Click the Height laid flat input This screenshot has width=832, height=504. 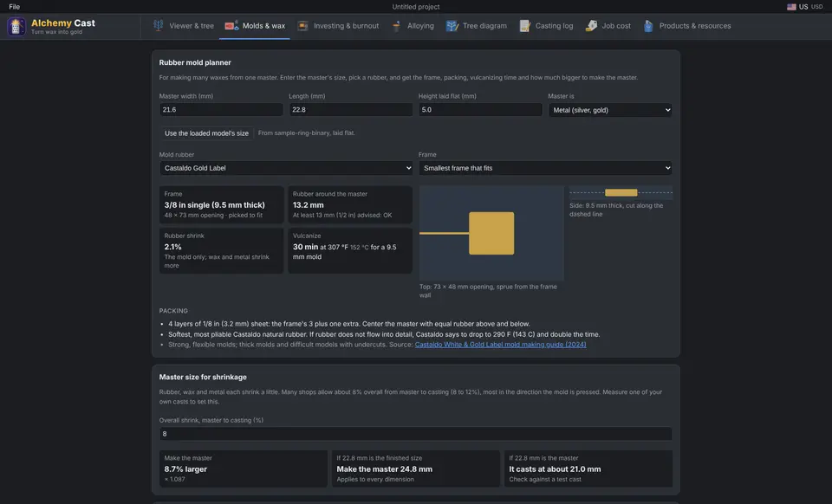tap(480, 110)
